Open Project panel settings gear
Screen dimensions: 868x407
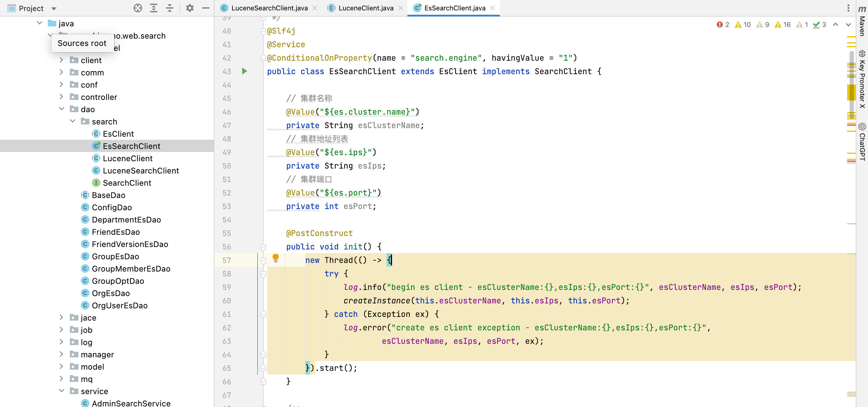click(x=190, y=8)
